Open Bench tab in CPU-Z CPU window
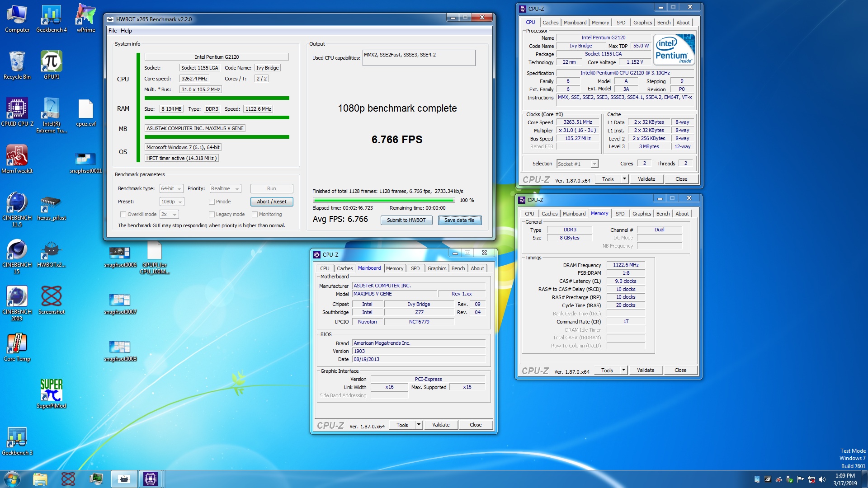 664,23
